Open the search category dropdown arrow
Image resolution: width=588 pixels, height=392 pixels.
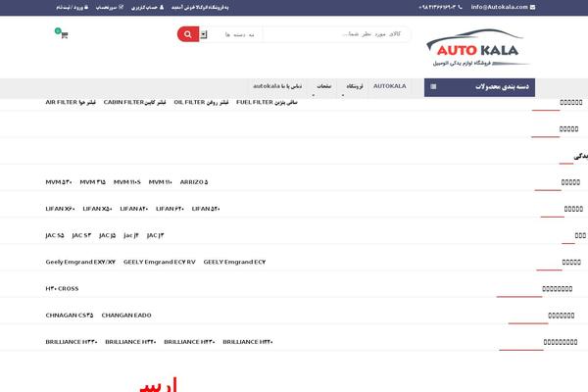click(x=203, y=34)
